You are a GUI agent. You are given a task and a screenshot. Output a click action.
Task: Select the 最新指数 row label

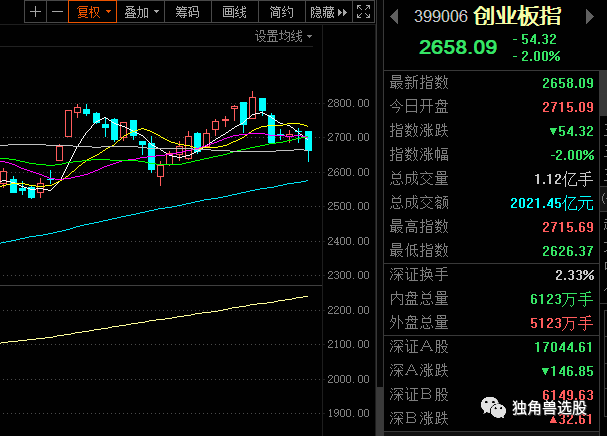click(419, 82)
